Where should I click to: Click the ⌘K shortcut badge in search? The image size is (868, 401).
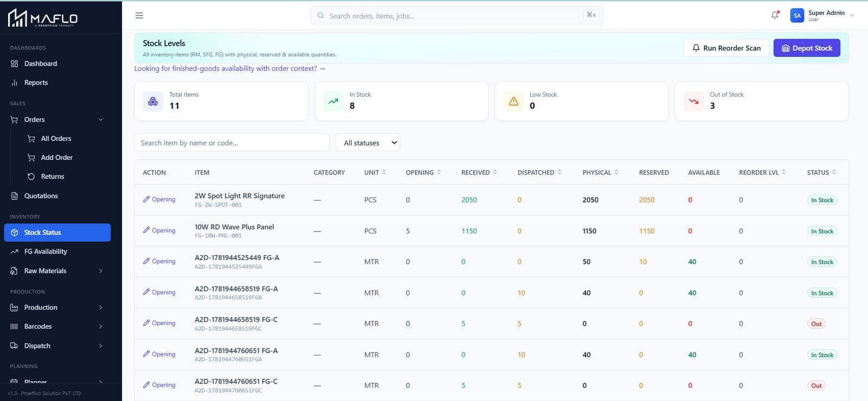591,15
